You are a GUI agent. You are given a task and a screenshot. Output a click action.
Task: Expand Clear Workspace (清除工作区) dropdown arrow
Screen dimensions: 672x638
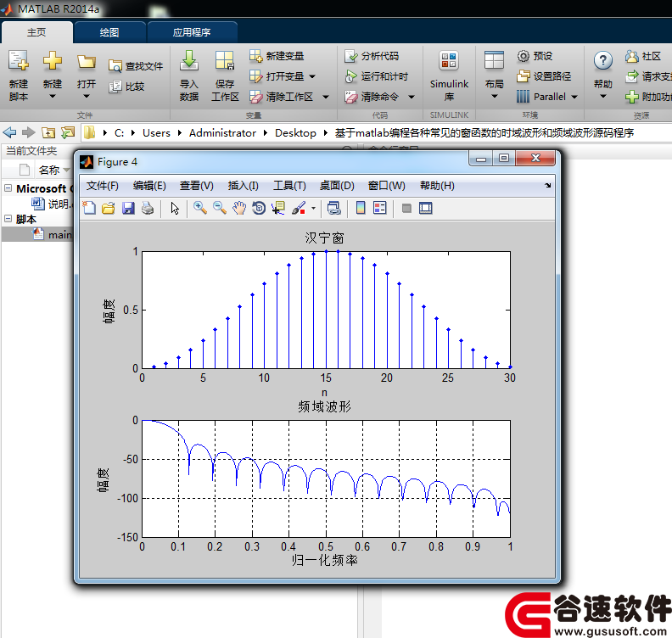326,98
